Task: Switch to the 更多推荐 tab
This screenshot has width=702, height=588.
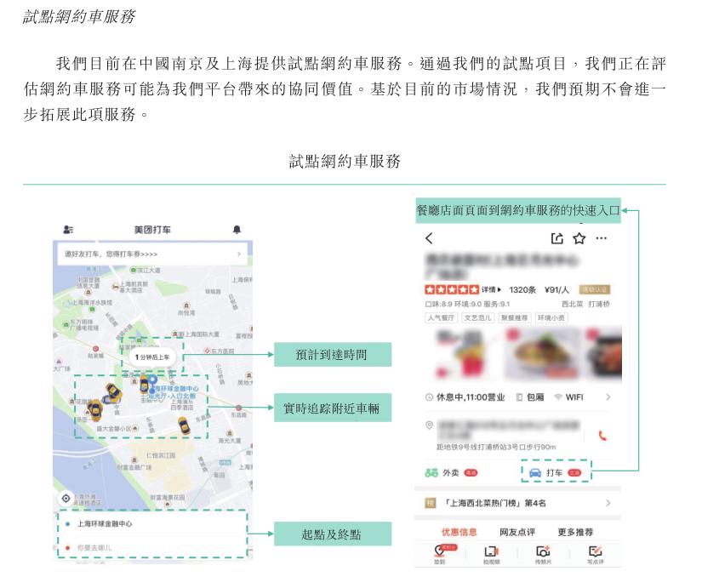Action: coord(575,532)
